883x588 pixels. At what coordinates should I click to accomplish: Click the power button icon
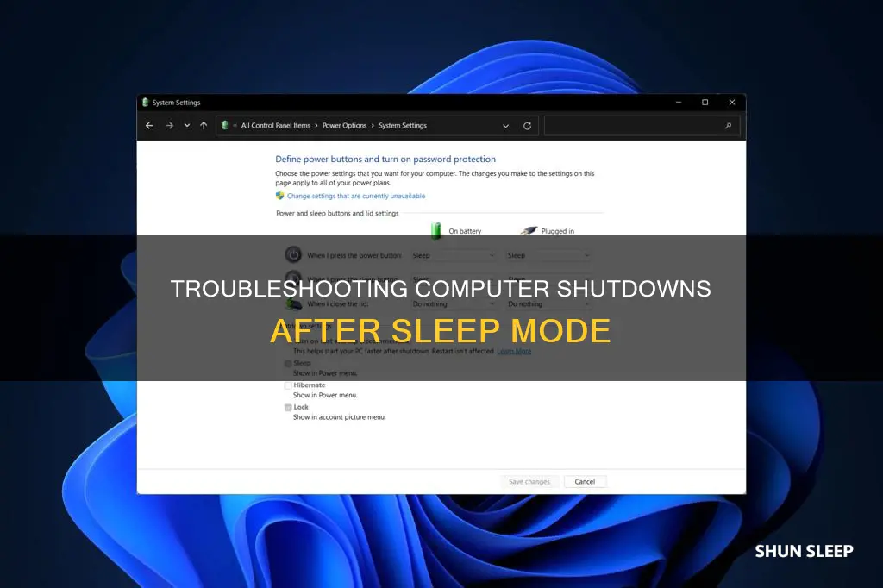[293, 255]
